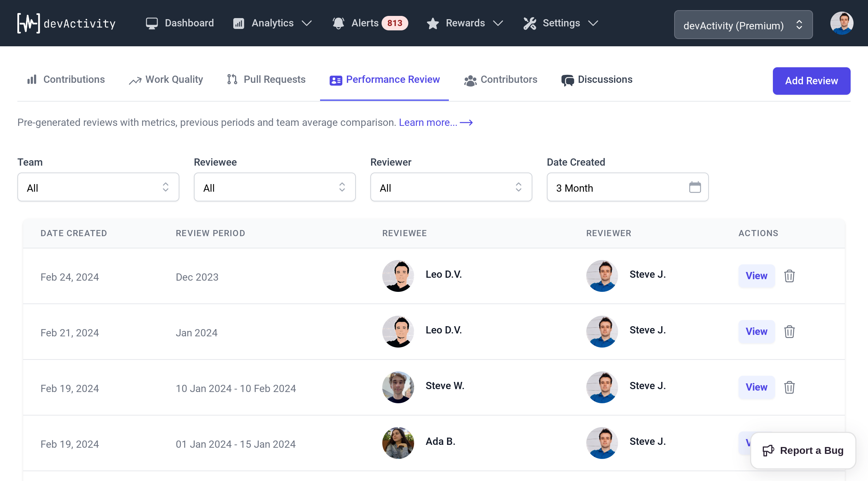The width and height of the screenshot is (868, 481).
Task: Click the Discussions speech bubble icon
Action: 567,79
